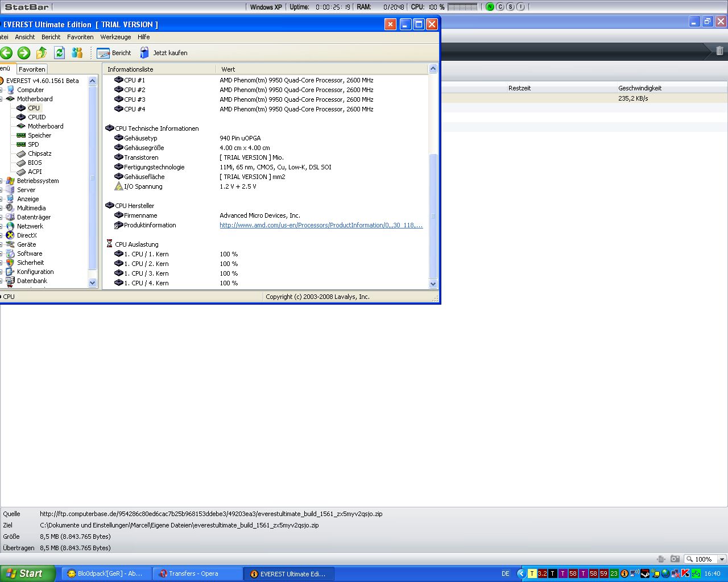
Task: Select Konfiguration in the tree
Action: point(35,272)
